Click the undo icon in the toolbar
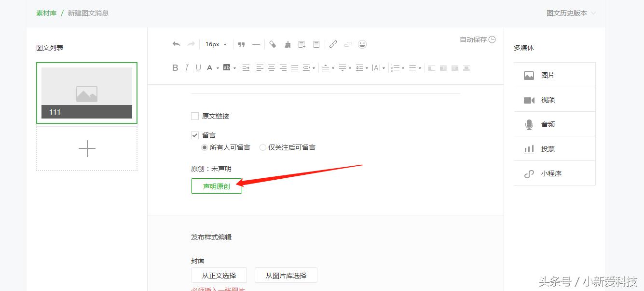Viewport: 644px width, 291px height. [176, 44]
